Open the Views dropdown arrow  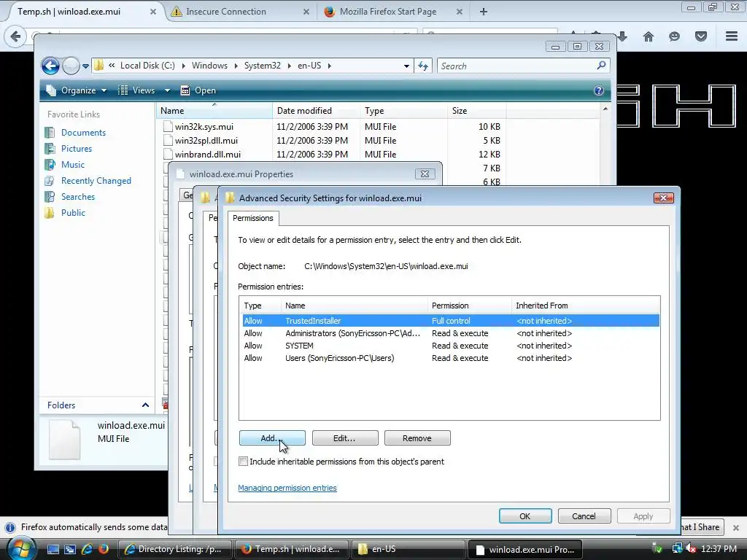[x=167, y=90]
